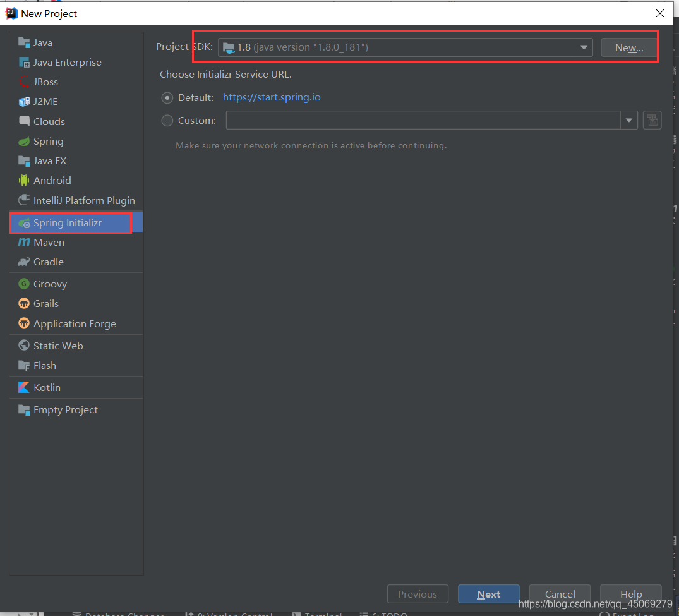Click the IntelliJ Platform Plugin label
The image size is (679, 616).
[x=85, y=200]
